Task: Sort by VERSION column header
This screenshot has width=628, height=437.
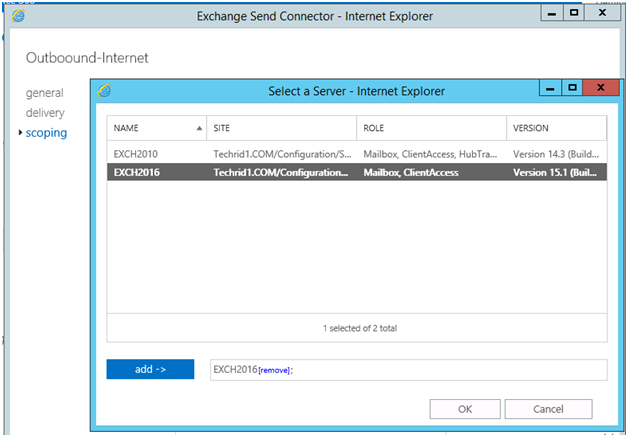Action: (557, 128)
